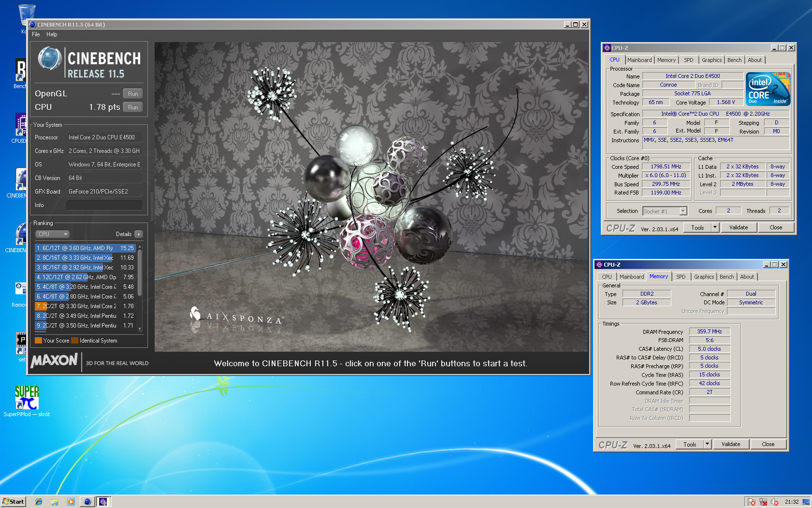Expand the ranking Details arrow
Image resolution: width=812 pixels, height=508 pixels.
coord(139,234)
